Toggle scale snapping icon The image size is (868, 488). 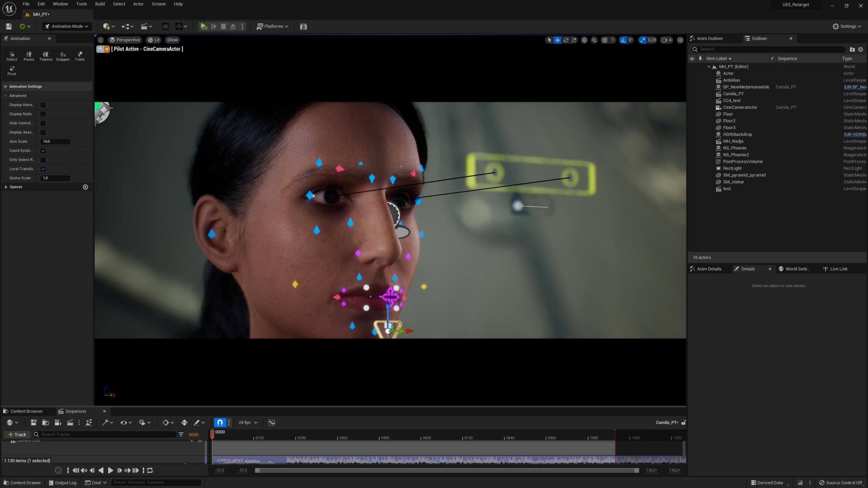[x=642, y=40]
